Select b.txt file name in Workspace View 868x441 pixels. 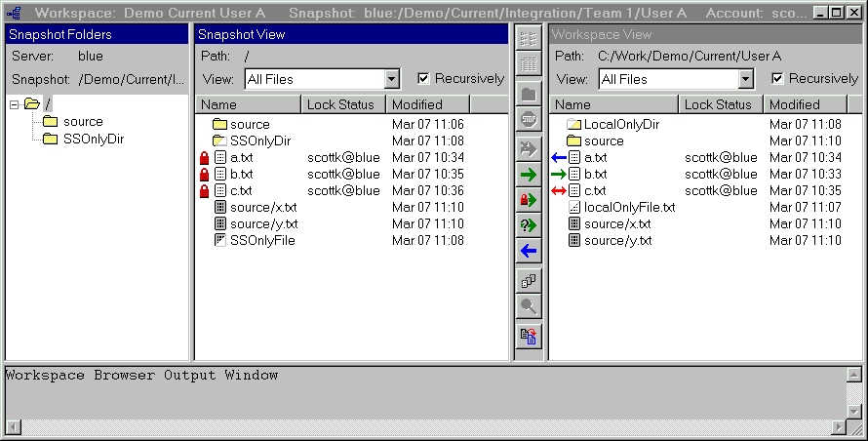tap(596, 175)
